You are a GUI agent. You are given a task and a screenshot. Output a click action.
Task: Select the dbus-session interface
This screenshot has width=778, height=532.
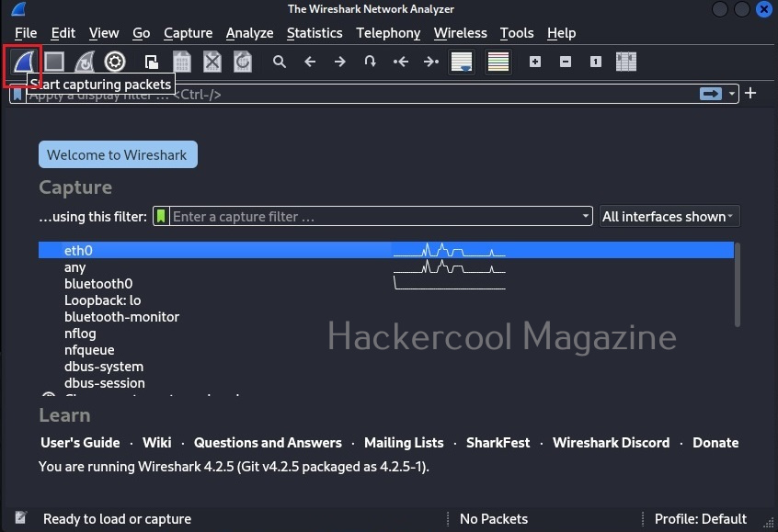386,383
